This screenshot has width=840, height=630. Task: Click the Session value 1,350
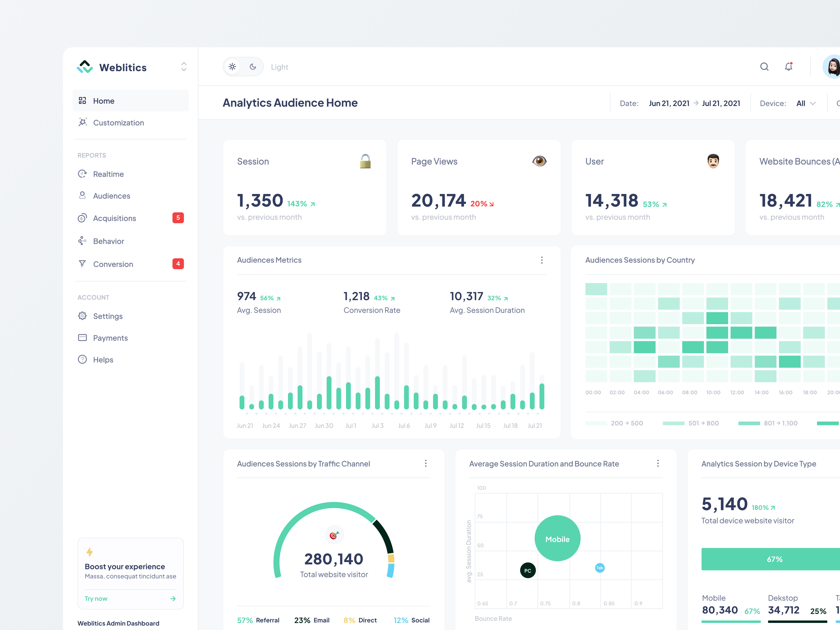tap(260, 201)
